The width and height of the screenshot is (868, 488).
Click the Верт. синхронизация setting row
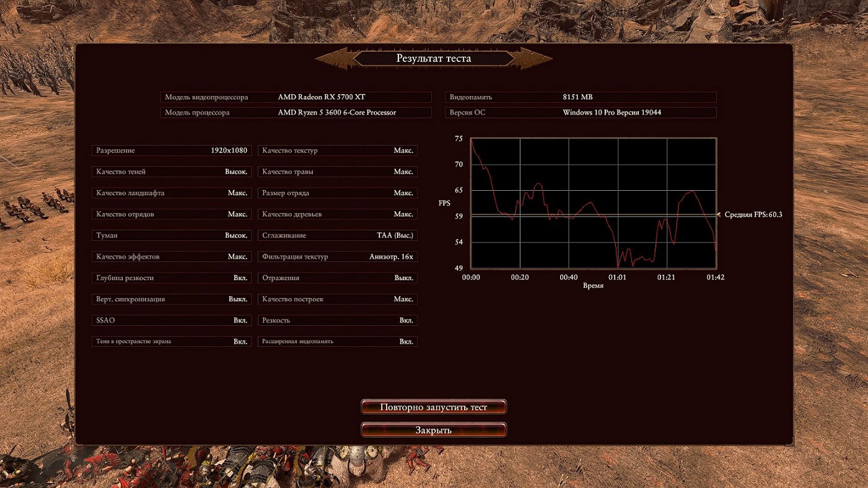[x=172, y=299]
